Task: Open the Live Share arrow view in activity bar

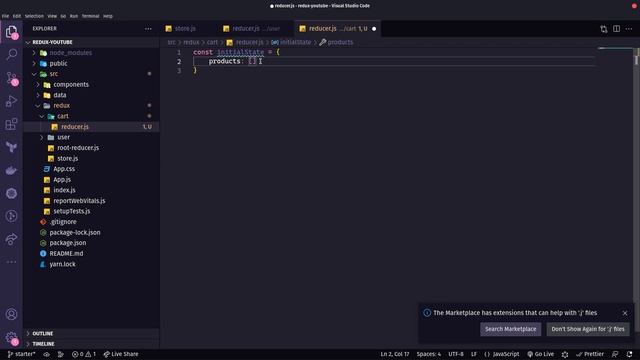Action: [x=11, y=239]
